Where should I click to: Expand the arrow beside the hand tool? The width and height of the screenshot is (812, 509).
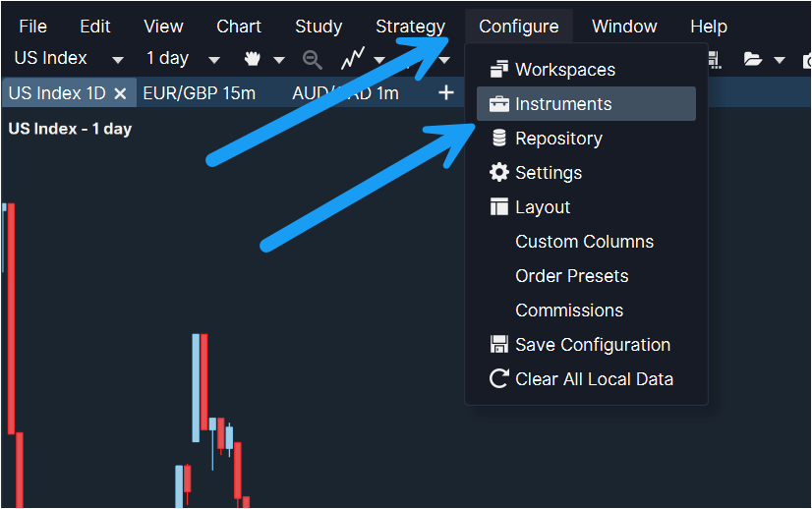coord(279,60)
